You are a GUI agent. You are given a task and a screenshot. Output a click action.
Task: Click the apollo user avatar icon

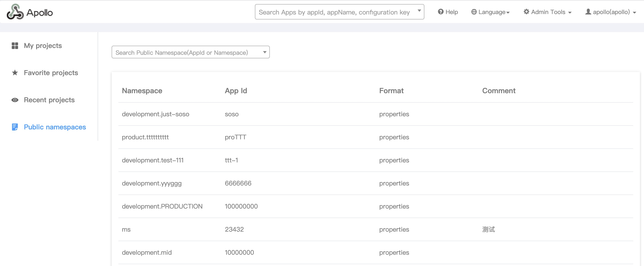pos(588,12)
